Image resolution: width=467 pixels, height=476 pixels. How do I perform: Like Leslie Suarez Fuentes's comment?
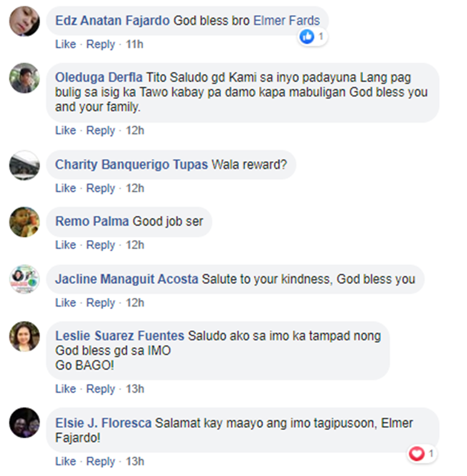[65, 389]
